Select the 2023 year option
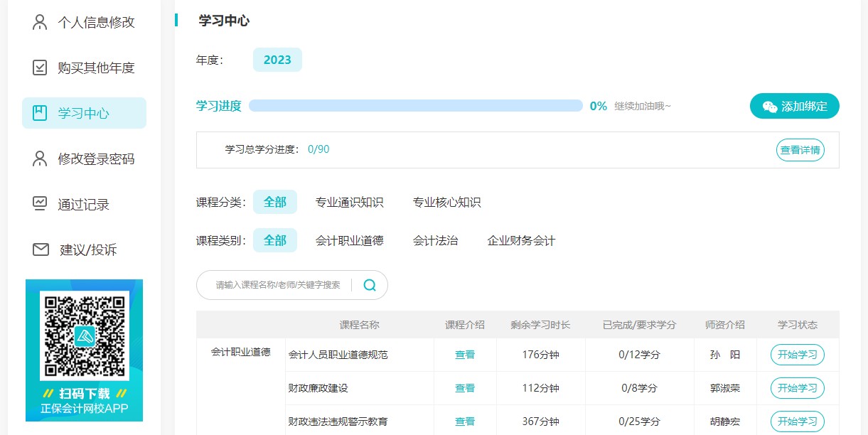The width and height of the screenshot is (868, 435). coord(277,60)
